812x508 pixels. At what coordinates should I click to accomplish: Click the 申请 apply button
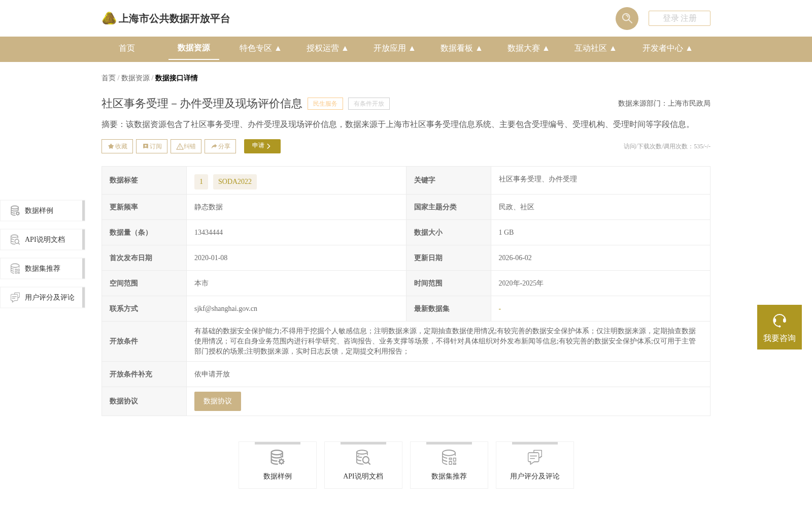tap(262, 146)
